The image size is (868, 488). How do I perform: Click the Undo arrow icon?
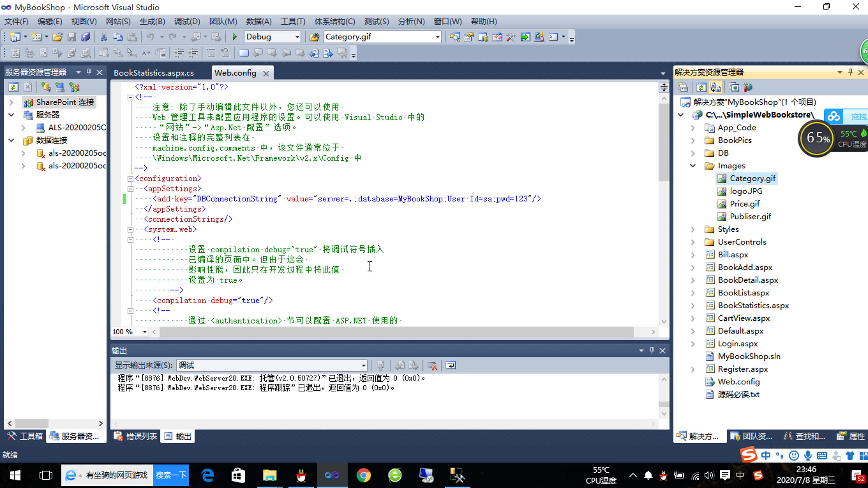[150, 37]
